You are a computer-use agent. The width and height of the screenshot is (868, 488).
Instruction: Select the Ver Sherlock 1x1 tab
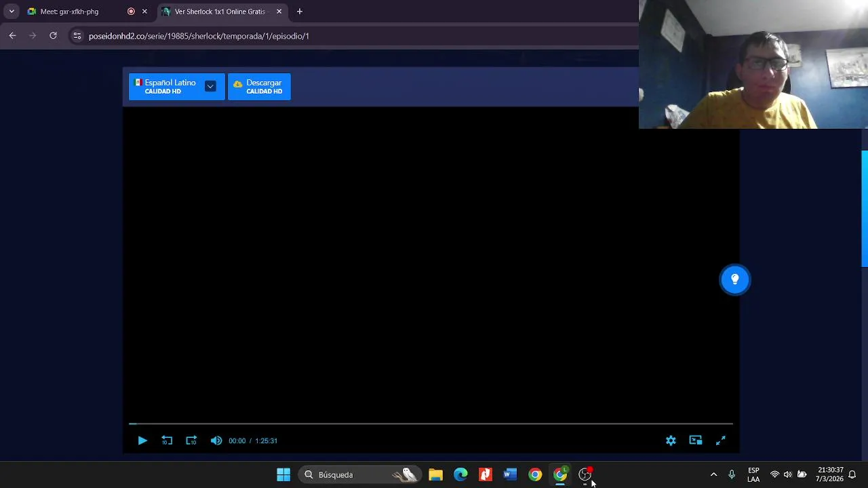220,12
